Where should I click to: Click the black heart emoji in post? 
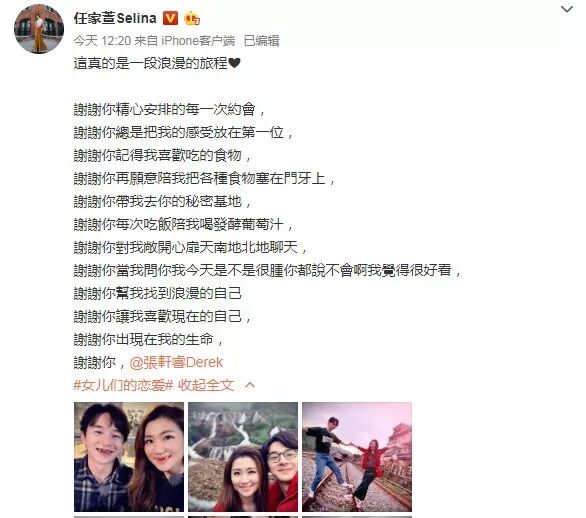click(234, 63)
